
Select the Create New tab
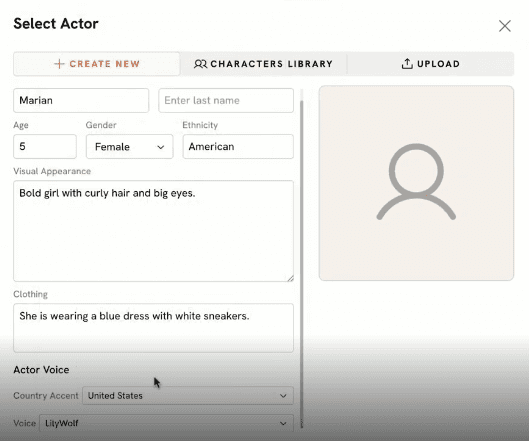tap(96, 64)
